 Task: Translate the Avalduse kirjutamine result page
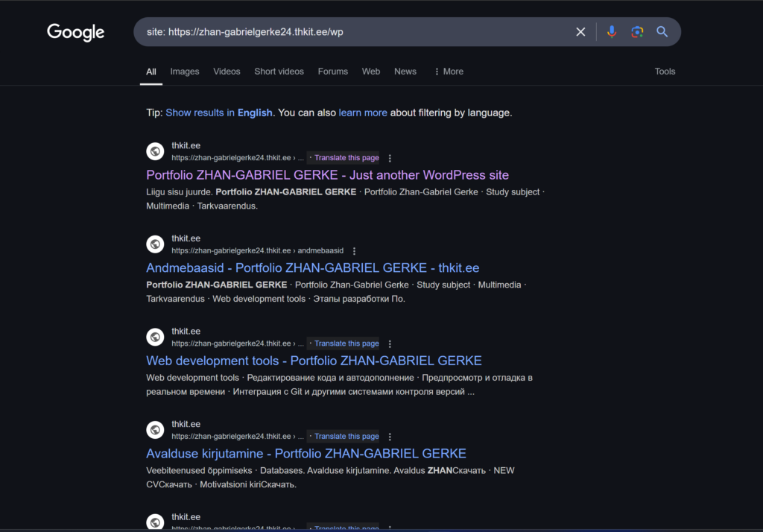tap(346, 437)
